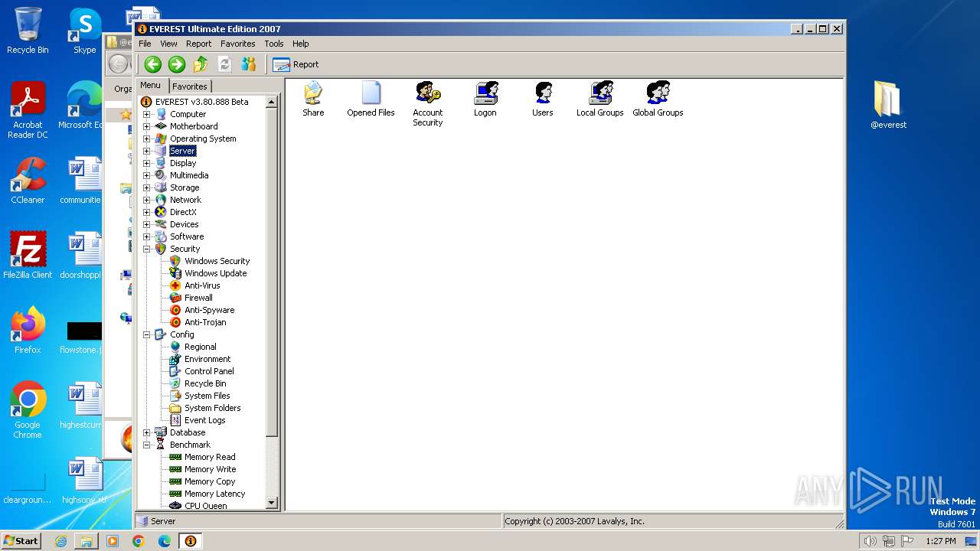
Task: Select Memory Write benchmark
Action: 210,469
